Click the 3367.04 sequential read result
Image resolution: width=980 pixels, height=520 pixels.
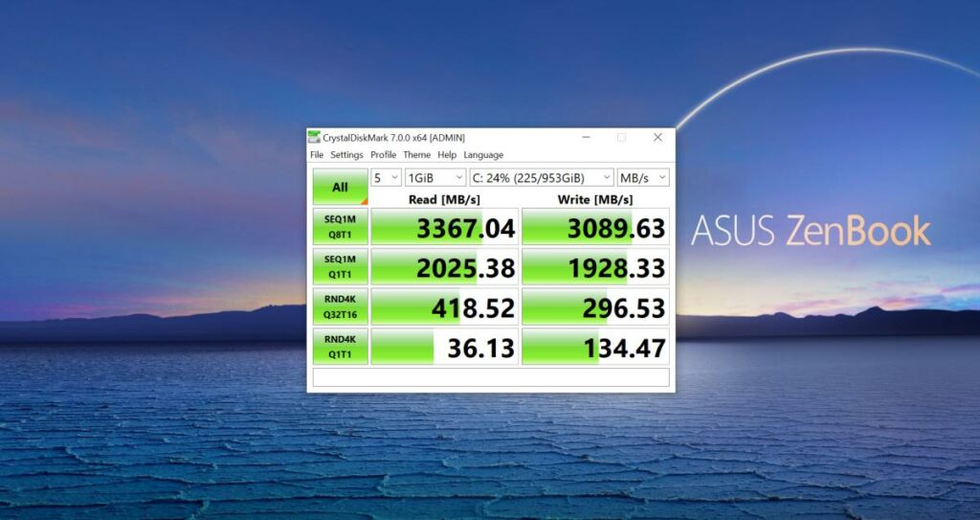[x=445, y=227]
